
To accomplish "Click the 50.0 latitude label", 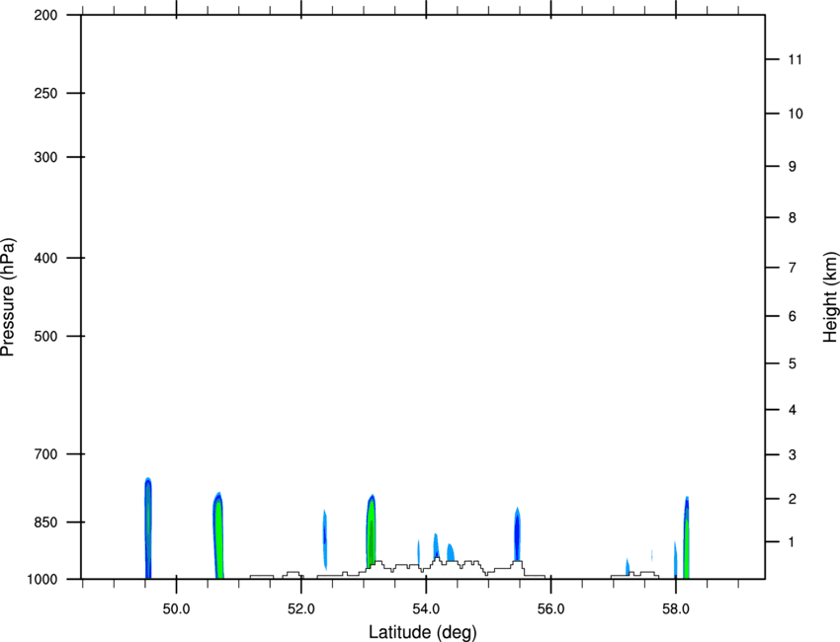I will pos(176,608).
